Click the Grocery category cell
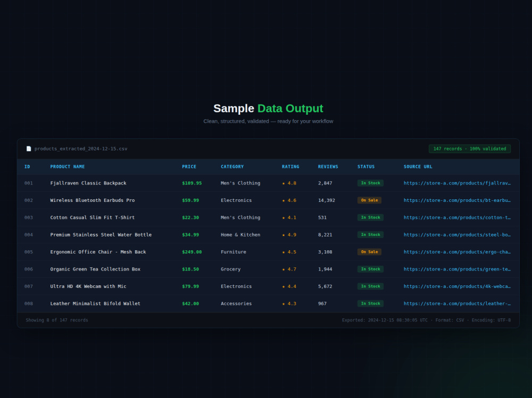Image resolution: width=532 pixels, height=398 pixels. 231,269
